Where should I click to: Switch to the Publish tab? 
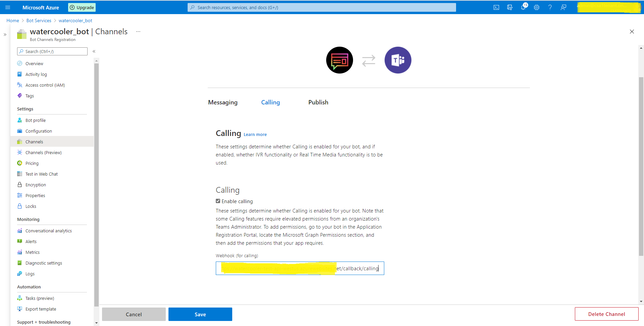point(318,102)
